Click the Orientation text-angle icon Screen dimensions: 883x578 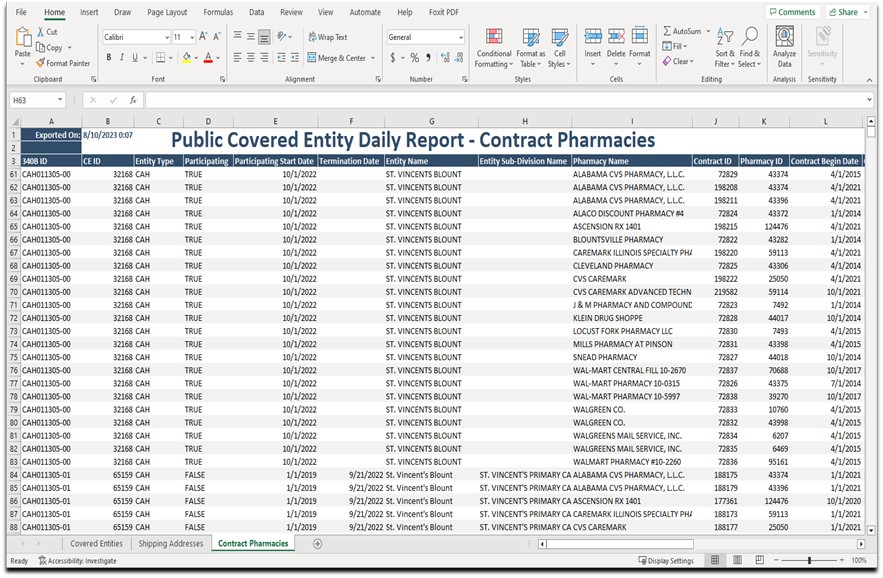tap(282, 37)
